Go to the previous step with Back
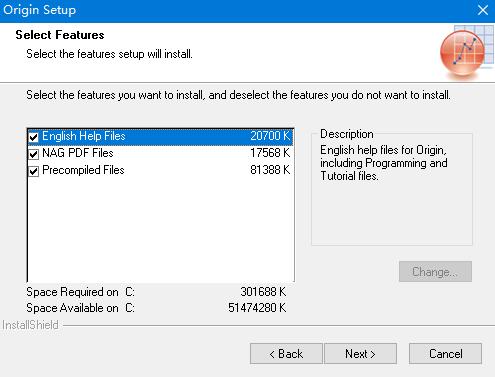The image size is (495, 377). pos(286,354)
